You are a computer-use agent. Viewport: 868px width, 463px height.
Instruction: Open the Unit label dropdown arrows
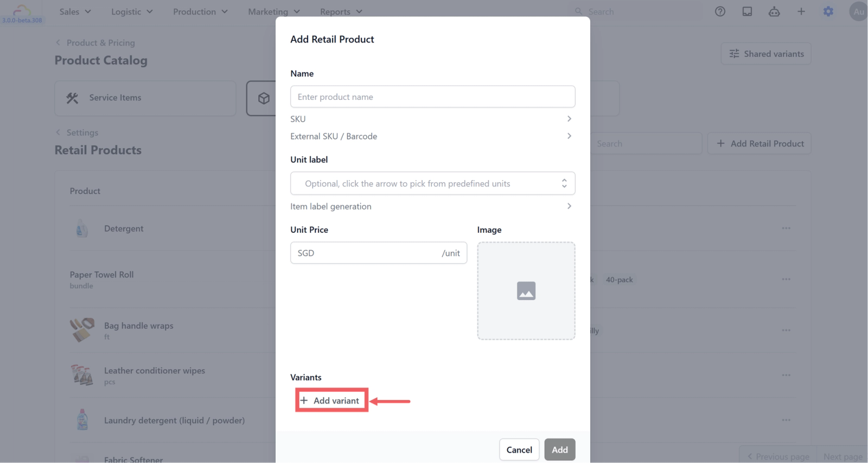[564, 183]
